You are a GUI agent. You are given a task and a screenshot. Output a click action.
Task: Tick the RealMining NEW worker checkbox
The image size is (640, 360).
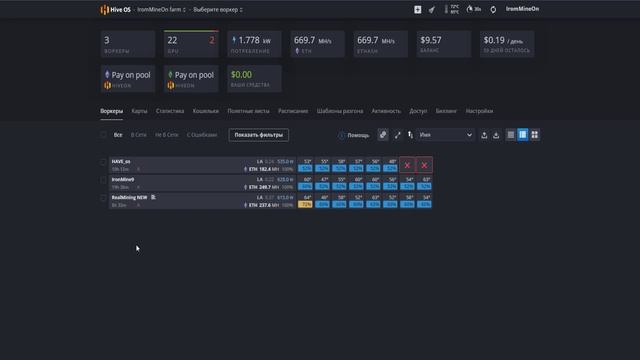click(x=103, y=198)
